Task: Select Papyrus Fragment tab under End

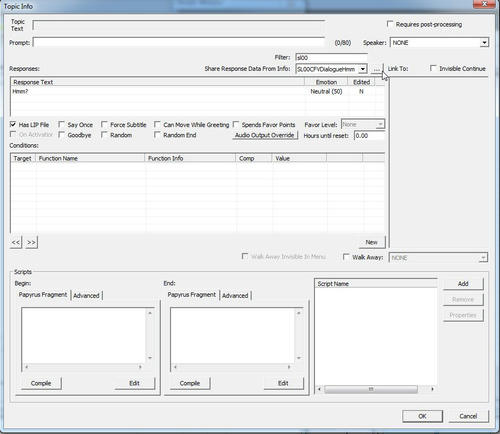Action: (x=192, y=295)
